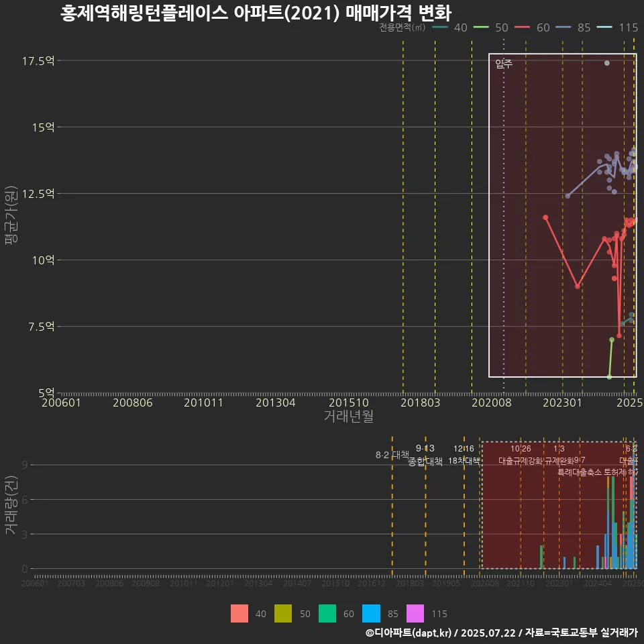Click the '17.5억' y-axis label
The width and height of the screenshot is (644, 644).
[38, 61]
